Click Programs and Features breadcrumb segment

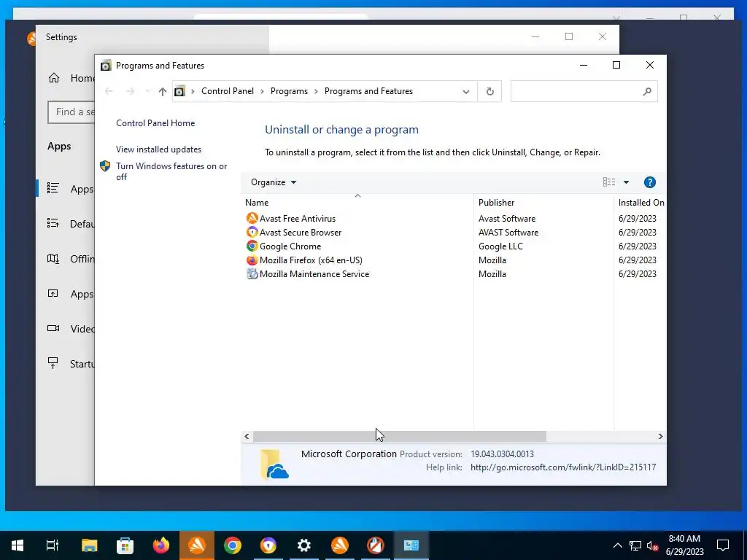coord(368,91)
